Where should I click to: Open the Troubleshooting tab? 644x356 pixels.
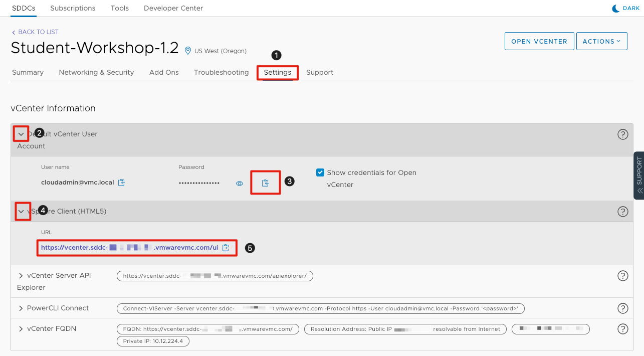[x=222, y=72]
